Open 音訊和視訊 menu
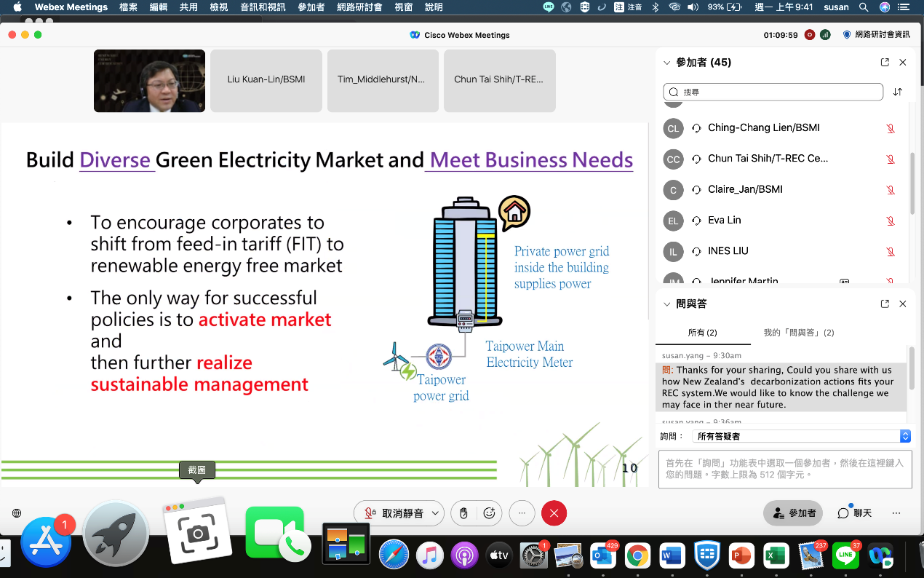 coord(263,7)
